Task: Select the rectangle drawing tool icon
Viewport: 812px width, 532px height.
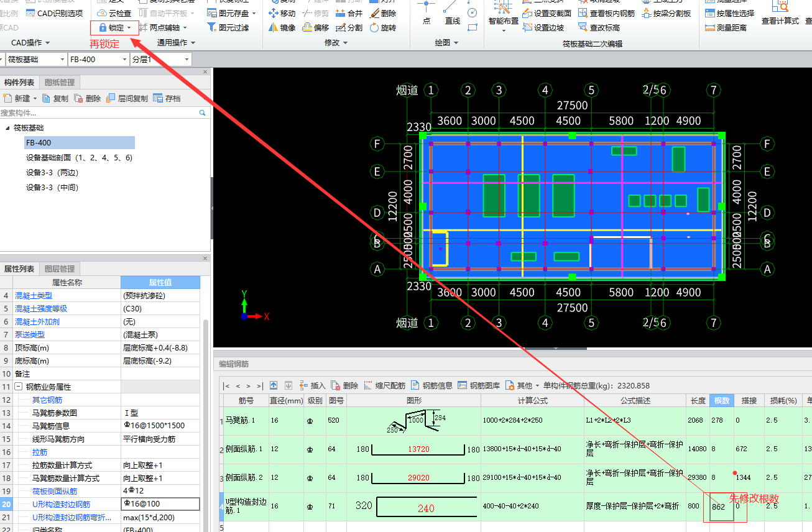Action: point(473,27)
